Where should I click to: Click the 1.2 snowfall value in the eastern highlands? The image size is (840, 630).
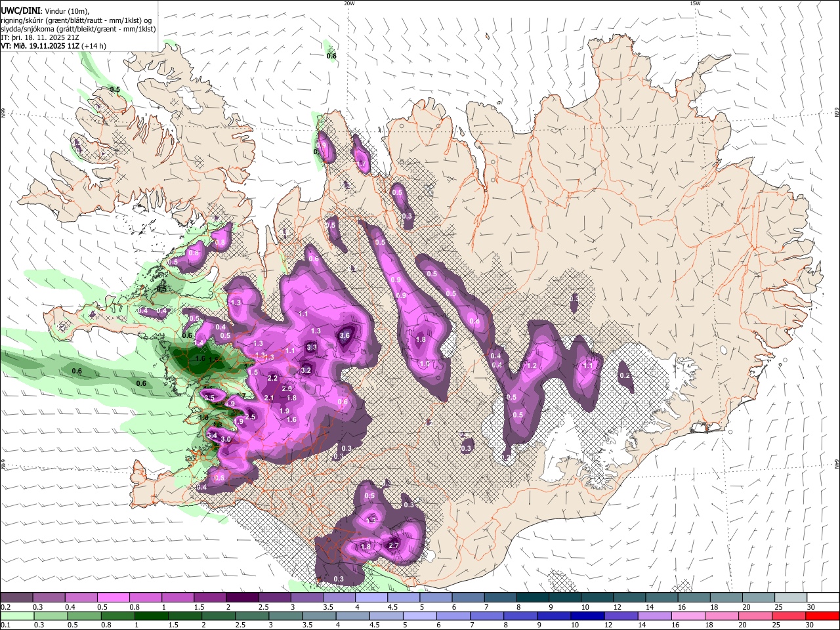(x=532, y=366)
